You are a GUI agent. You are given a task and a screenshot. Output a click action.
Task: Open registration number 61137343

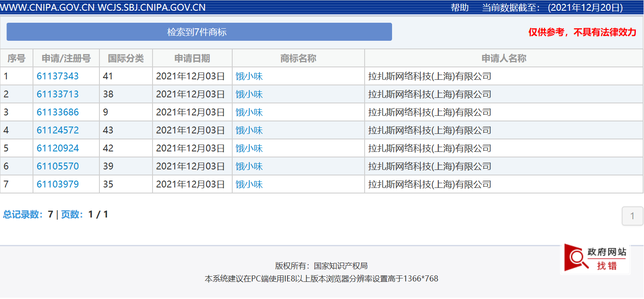(x=58, y=76)
